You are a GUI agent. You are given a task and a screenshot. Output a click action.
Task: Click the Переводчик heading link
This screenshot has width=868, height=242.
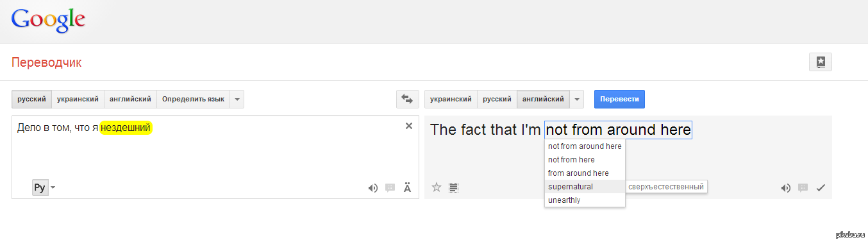[x=47, y=62]
